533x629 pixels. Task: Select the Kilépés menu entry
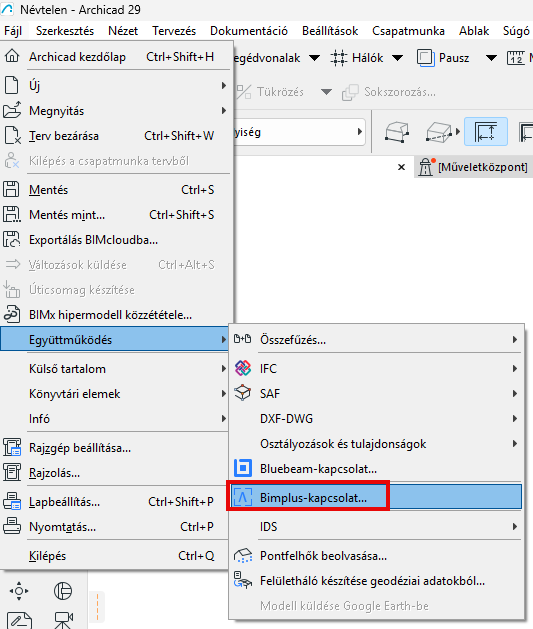116,556
